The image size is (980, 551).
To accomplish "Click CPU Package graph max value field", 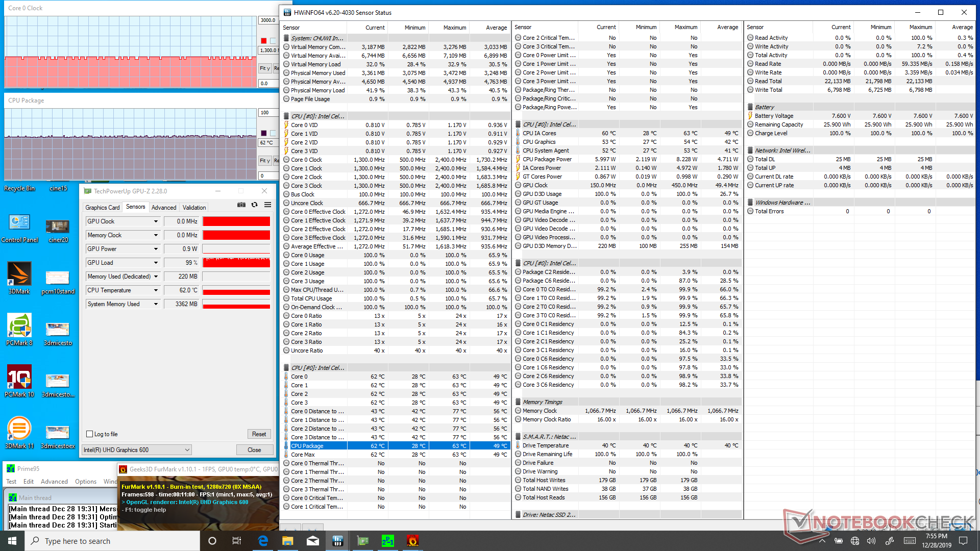I will 269,113.
